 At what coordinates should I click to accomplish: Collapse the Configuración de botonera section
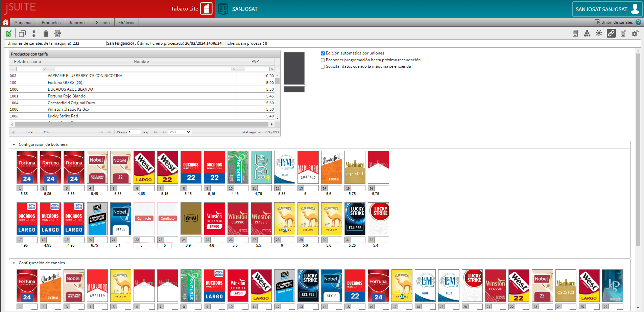14,144
